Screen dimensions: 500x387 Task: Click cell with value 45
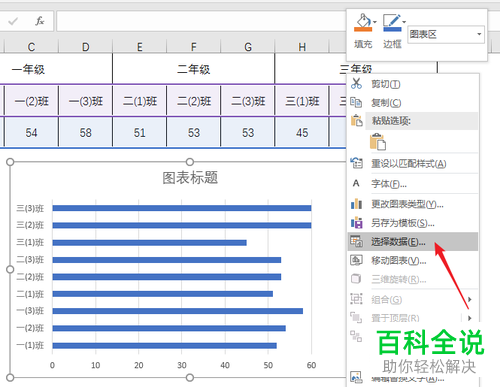pos(302,133)
